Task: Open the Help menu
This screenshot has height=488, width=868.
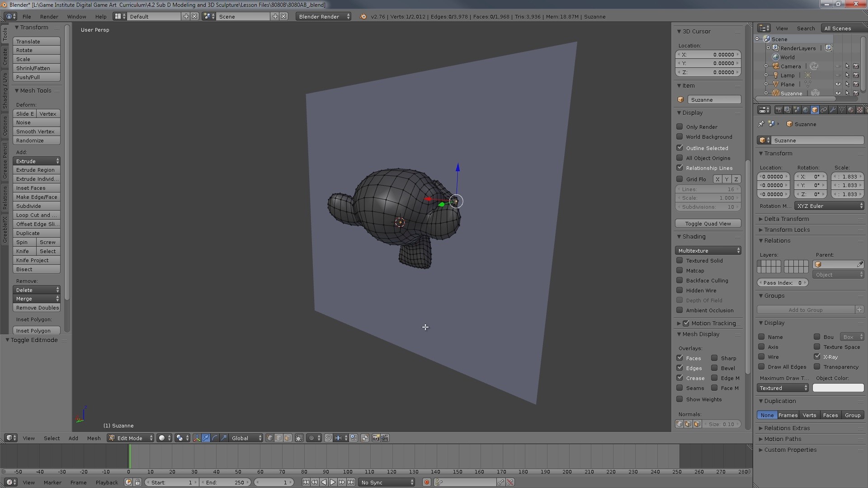Action: click(x=101, y=17)
